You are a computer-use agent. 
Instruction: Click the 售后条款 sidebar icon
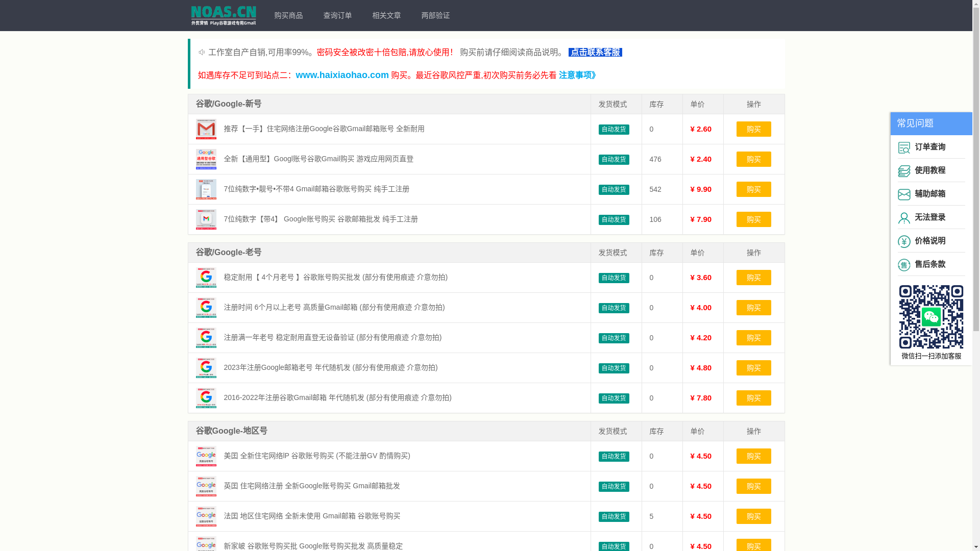pyautogui.click(x=904, y=265)
